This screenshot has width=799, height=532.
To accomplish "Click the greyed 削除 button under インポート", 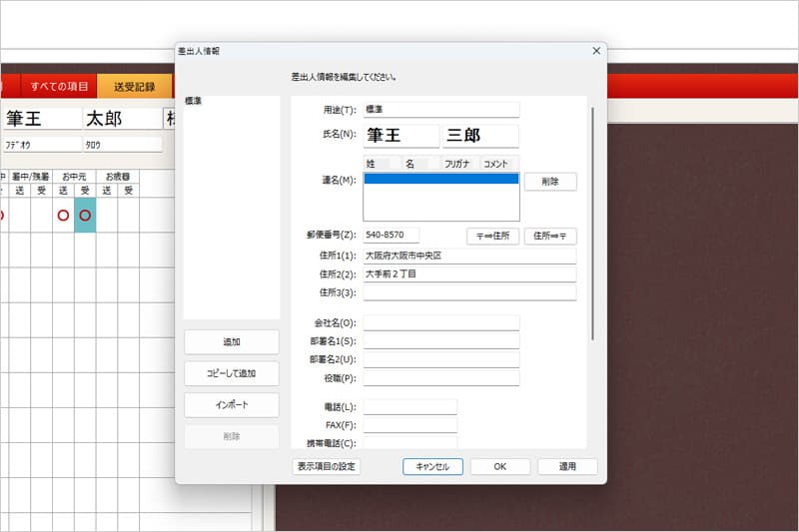I will (232, 437).
